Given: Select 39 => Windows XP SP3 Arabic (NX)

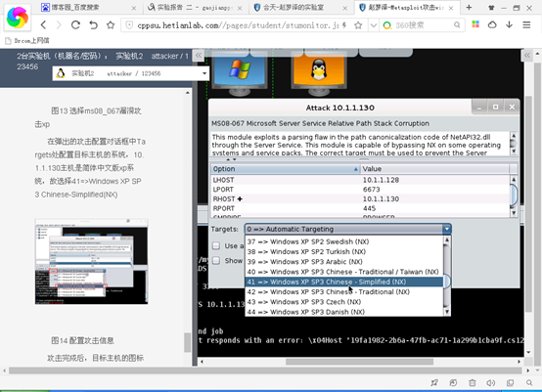Looking at the screenshot, I should coord(344,261).
